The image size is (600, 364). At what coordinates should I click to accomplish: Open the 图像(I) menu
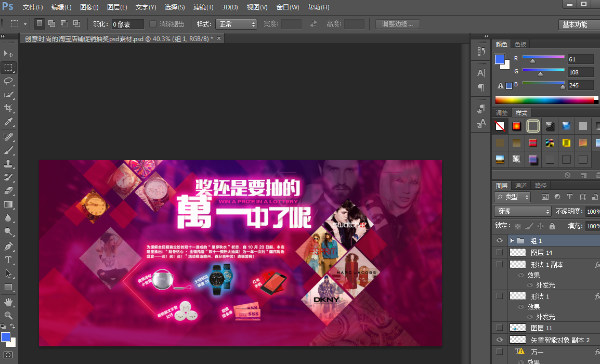pos(89,7)
